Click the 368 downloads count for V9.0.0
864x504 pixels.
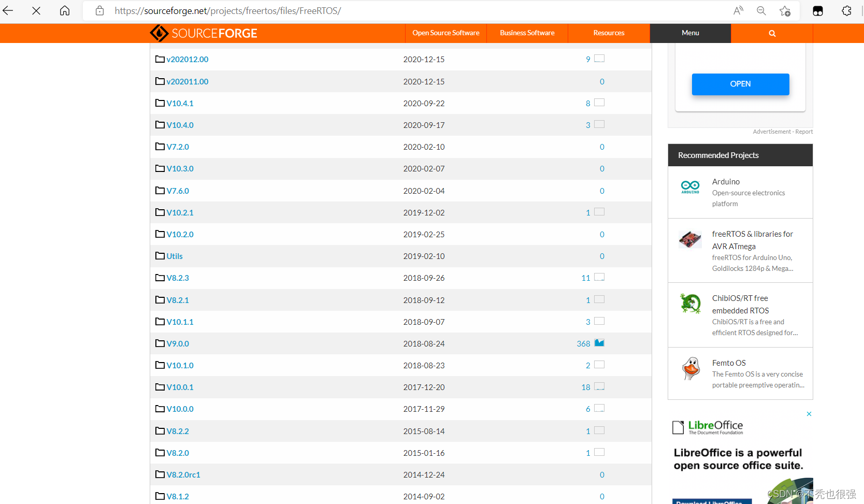click(583, 343)
